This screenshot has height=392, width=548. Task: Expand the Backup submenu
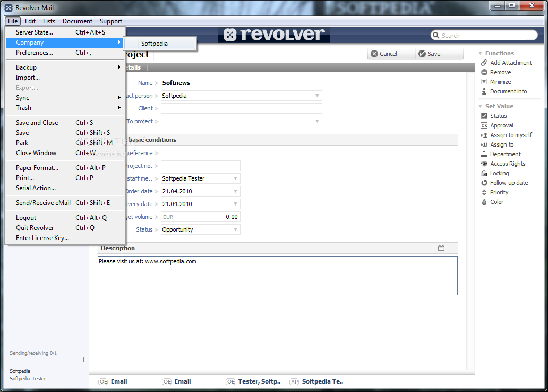click(x=65, y=67)
